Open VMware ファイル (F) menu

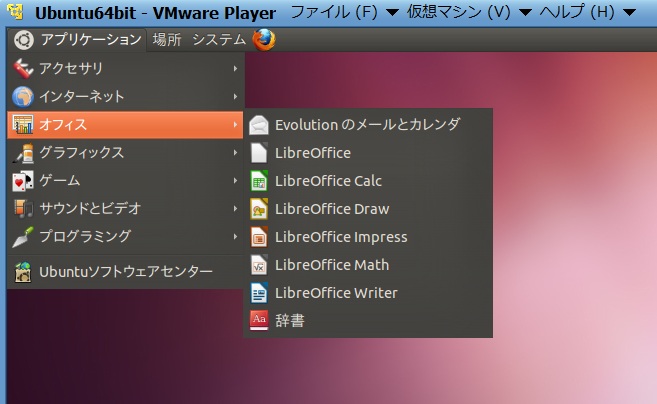pos(334,13)
